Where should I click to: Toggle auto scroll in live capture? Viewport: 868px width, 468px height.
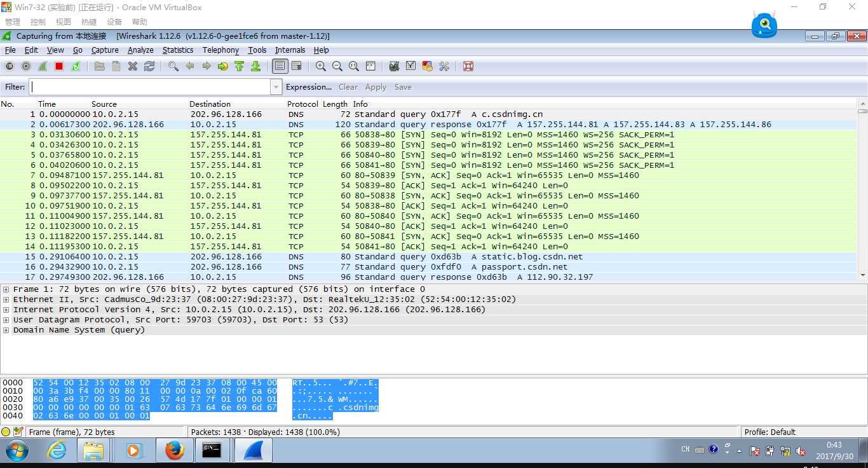coord(297,66)
